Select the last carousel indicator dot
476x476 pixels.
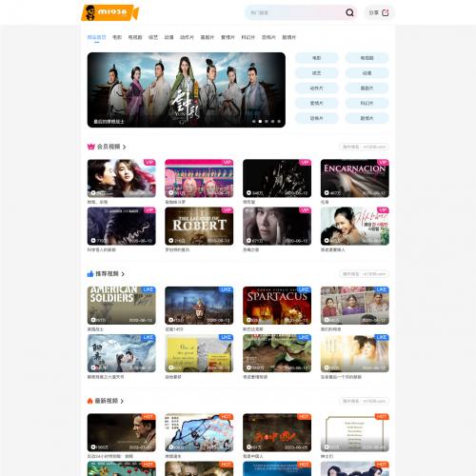pos(279,122)
